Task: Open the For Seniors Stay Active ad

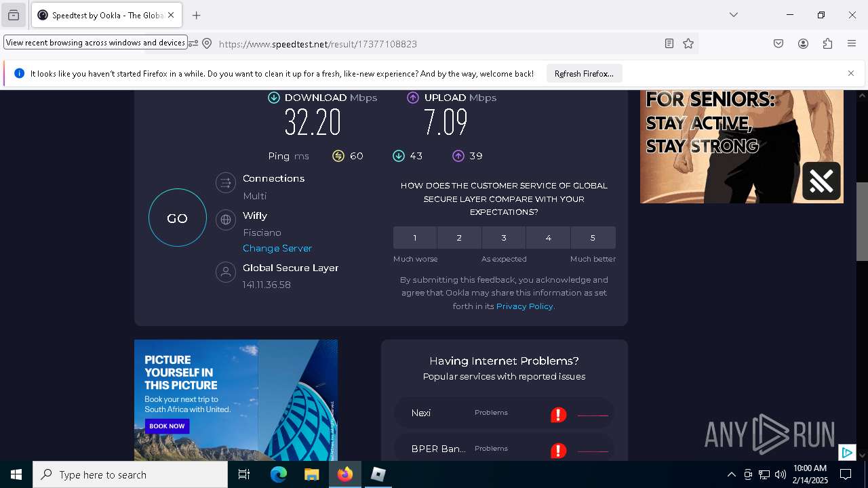Action: click(x=742, y=146)
